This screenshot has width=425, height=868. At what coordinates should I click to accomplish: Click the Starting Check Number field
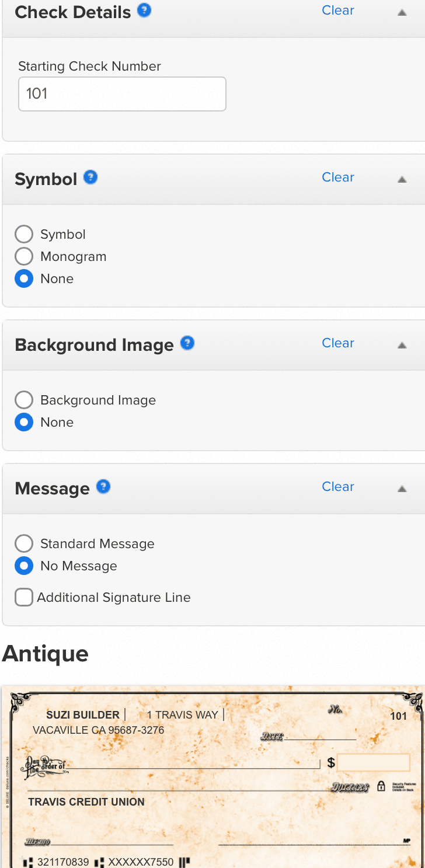pyautogui.click(x=122, y=94)
